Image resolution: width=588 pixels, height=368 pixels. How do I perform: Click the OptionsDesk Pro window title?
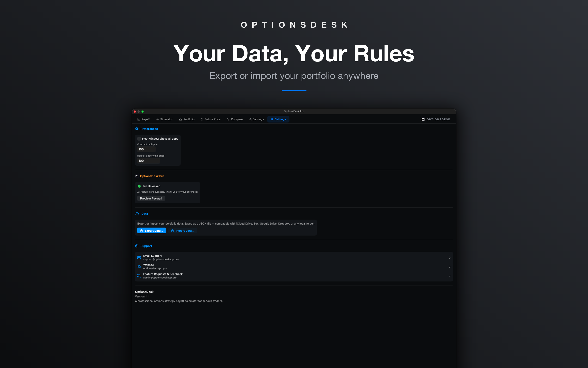pos(294,111)
